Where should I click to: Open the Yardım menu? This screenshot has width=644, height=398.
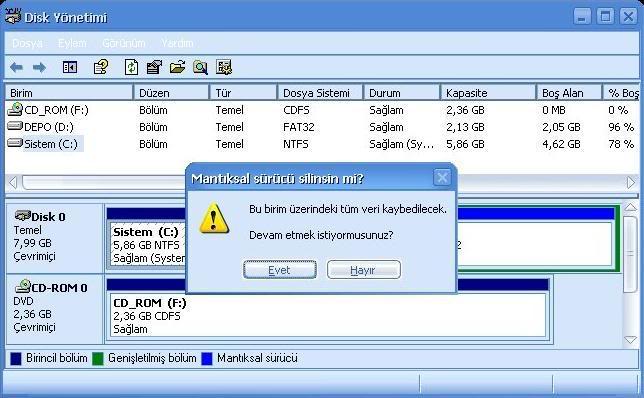point(177,43)
